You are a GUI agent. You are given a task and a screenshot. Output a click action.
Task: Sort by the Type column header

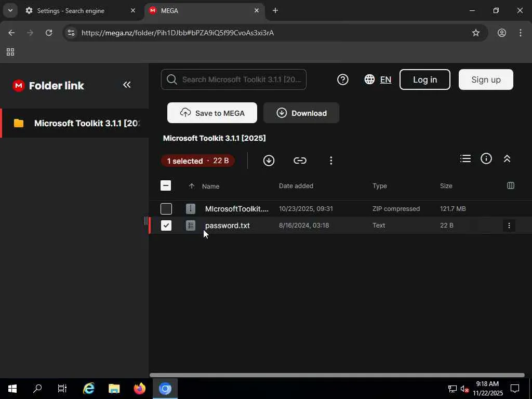pyautogui.click(x=380, y=185)
